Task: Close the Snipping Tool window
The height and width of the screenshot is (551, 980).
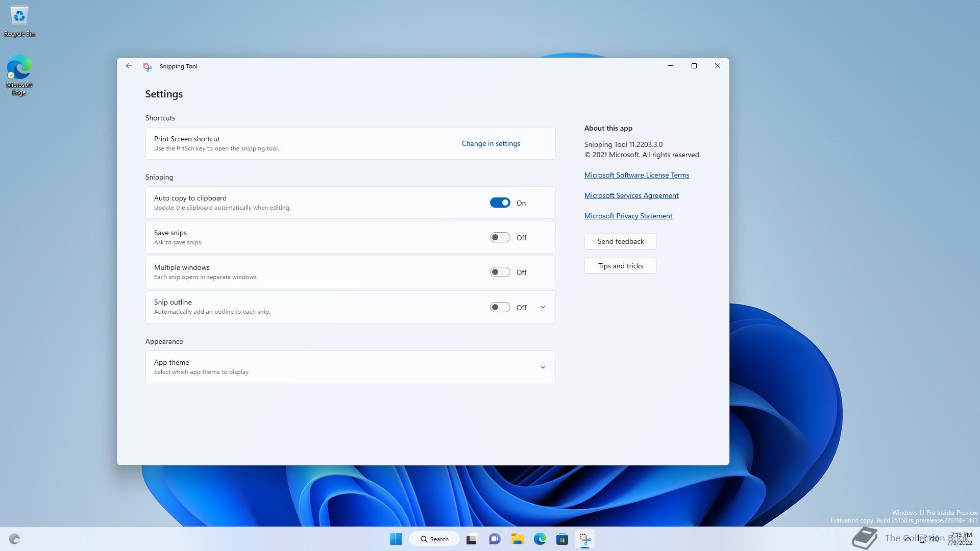Action: click(718, 66)
